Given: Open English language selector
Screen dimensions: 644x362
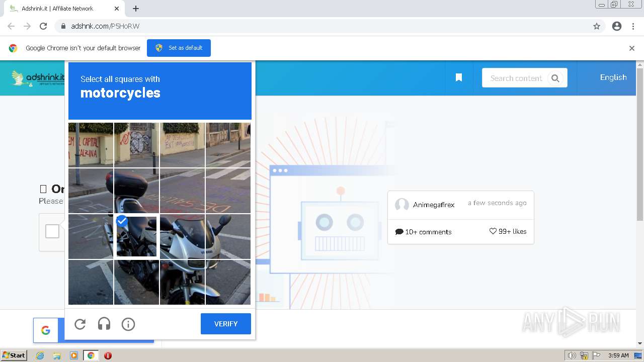Looking at the screenshot, I should click(613, 77).
